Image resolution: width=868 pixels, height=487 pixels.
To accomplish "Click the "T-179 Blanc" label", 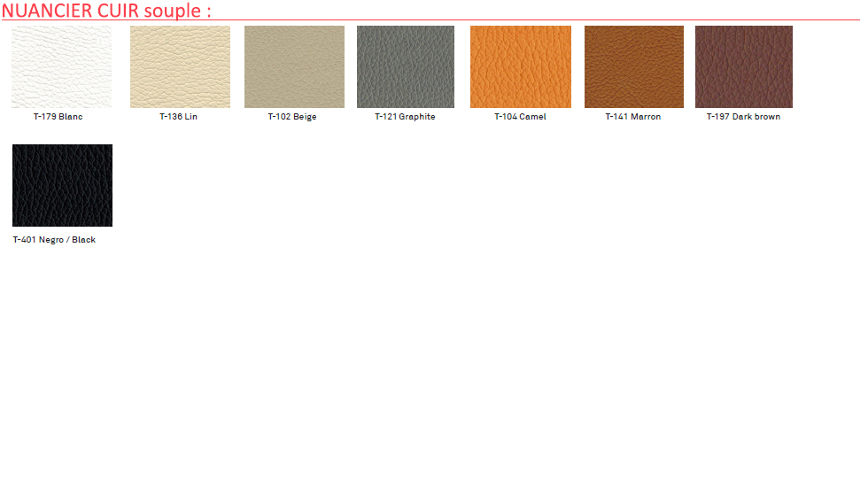I will [x=58, y=117].
